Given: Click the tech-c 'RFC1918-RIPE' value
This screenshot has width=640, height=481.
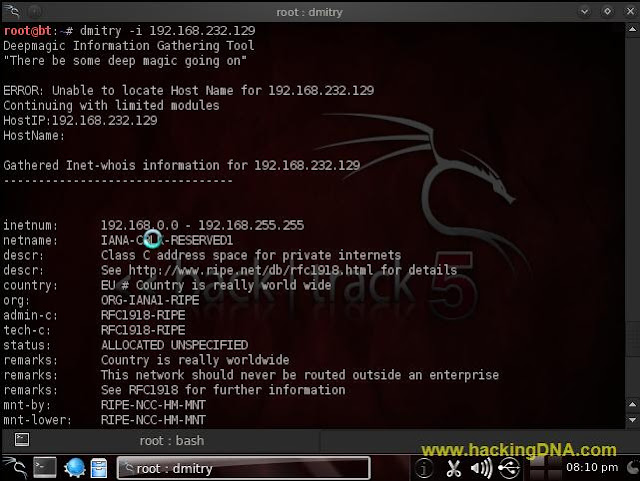Looking at the screenshot, I should [x=143, y=330].
